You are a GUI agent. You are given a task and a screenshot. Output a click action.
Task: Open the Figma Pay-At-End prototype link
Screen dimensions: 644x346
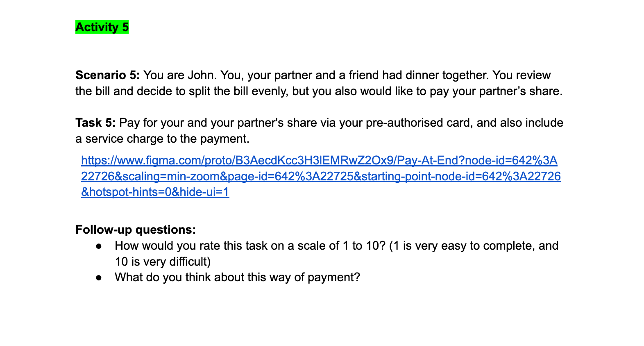click(321, 176)
